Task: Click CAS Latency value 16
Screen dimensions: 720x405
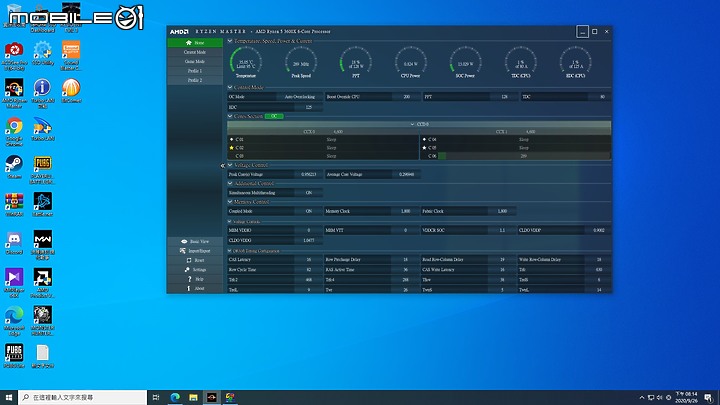Action: (x=309, y=259)
